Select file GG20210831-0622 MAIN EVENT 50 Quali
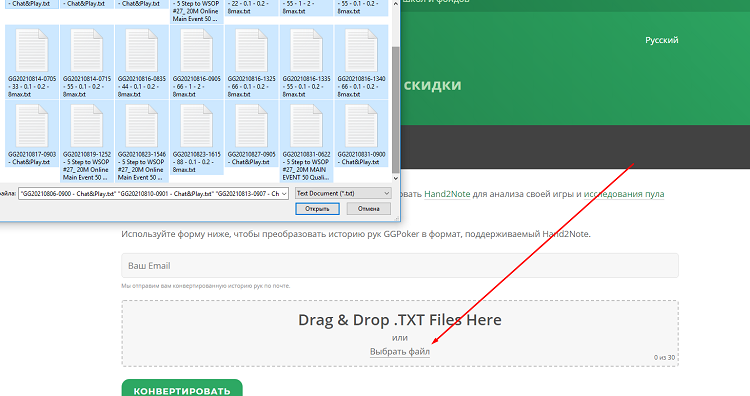Viewport: 750px width, 396px height. tap(307, 142)
